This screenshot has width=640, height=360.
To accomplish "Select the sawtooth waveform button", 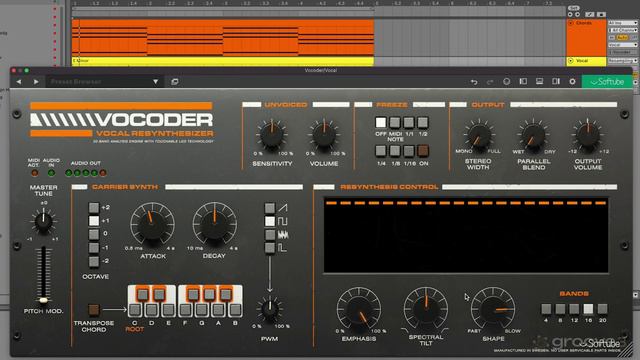I will 270,208.
